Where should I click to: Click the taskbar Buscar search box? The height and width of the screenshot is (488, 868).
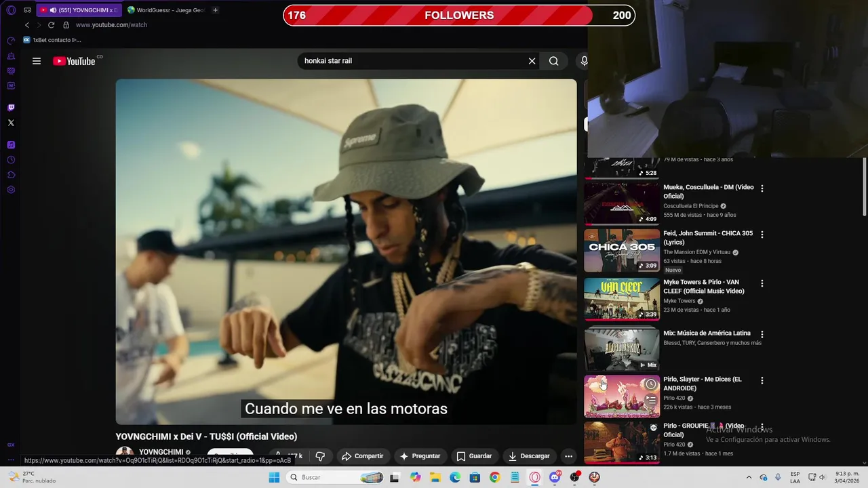pyautogui.click(x=336, y=477)
